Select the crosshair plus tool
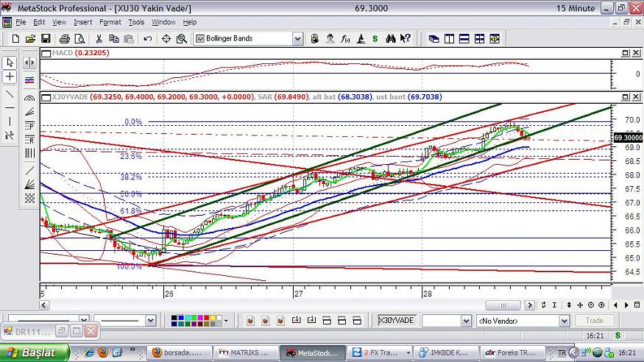644x362 pixels. click(10, 77)
